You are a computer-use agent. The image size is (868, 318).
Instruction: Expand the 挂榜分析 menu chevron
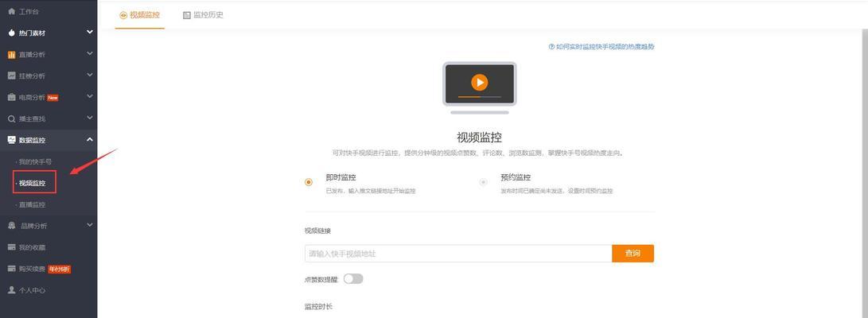(90, 76)
